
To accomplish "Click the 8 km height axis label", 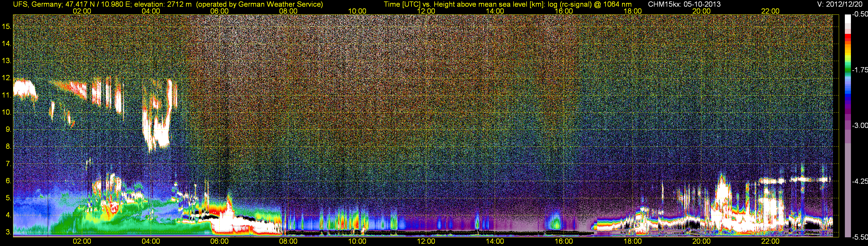I will pyautogui.click(x=8, y=147).
